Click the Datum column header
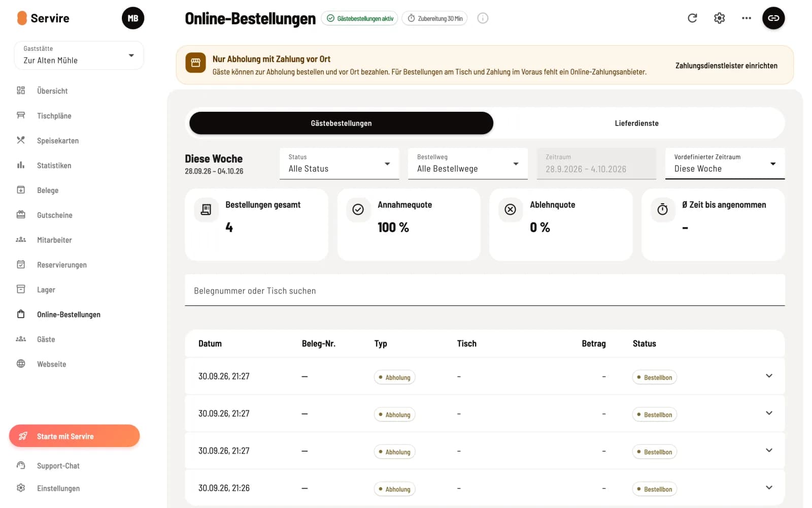812x508 pixels. (210, 344)
